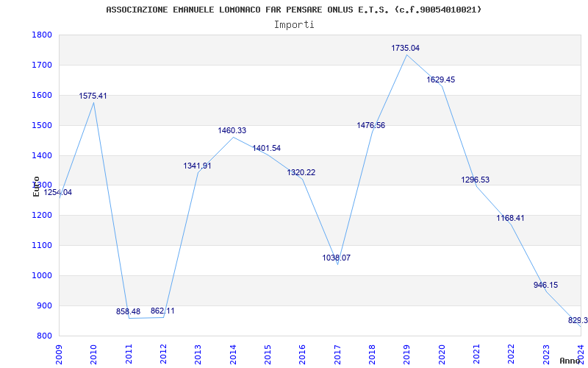The width and height of the screenshot is (588, 368).
Task: Click the 1476.56 data label
Action: tap(371, 125)
